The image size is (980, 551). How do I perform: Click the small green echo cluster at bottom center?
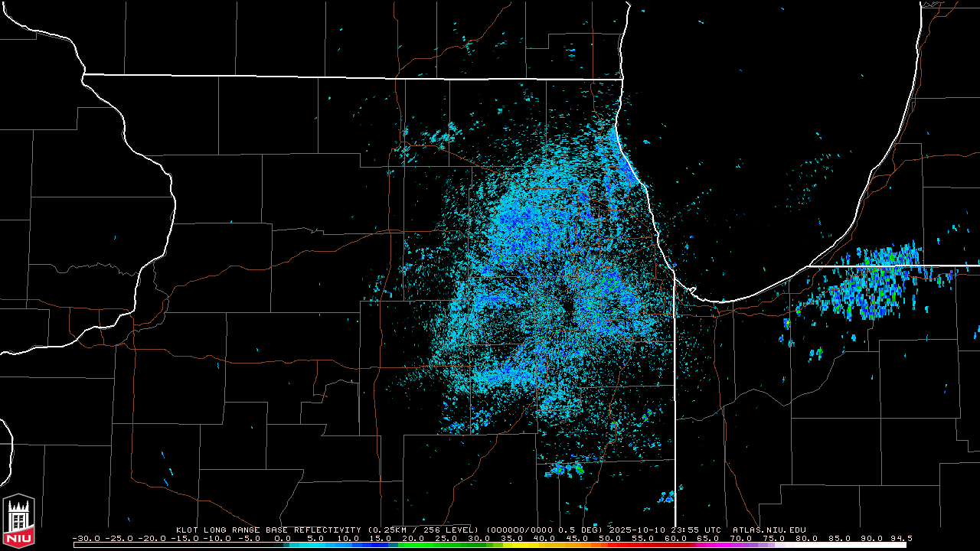564,468
